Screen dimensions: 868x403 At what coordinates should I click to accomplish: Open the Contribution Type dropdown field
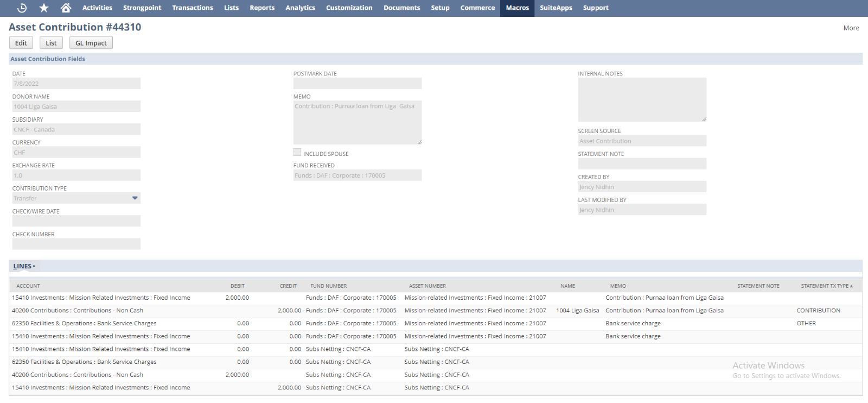[71, 198]
